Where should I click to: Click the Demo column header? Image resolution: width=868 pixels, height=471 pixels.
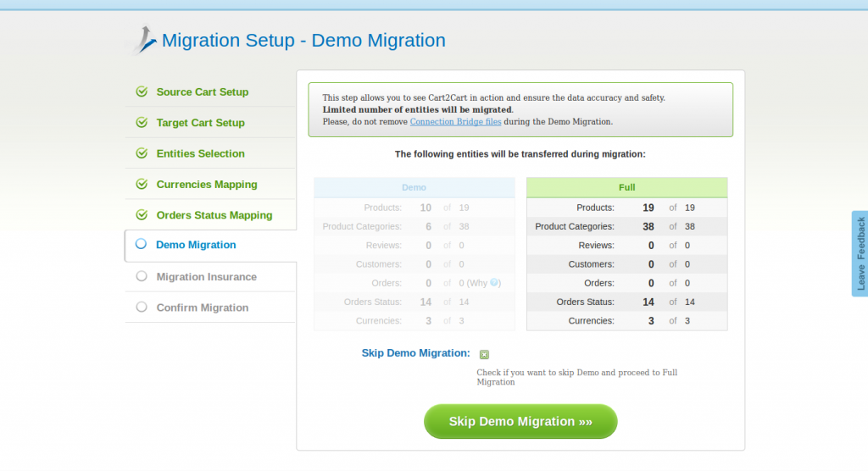point(414,187)
